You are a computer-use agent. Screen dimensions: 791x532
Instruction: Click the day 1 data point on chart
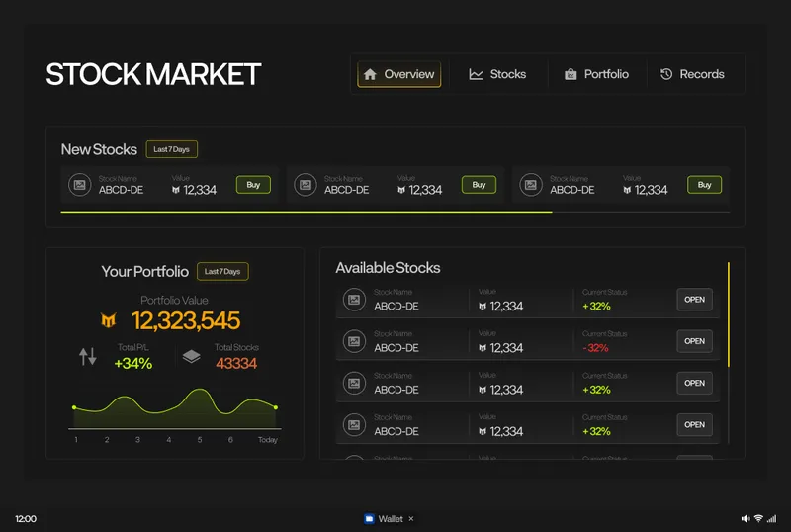[74, 407]
